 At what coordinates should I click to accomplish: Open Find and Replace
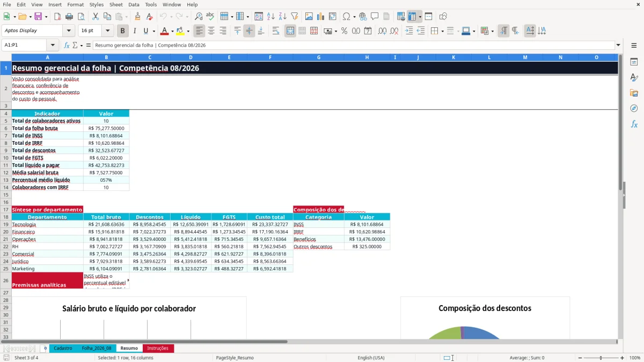199,17
